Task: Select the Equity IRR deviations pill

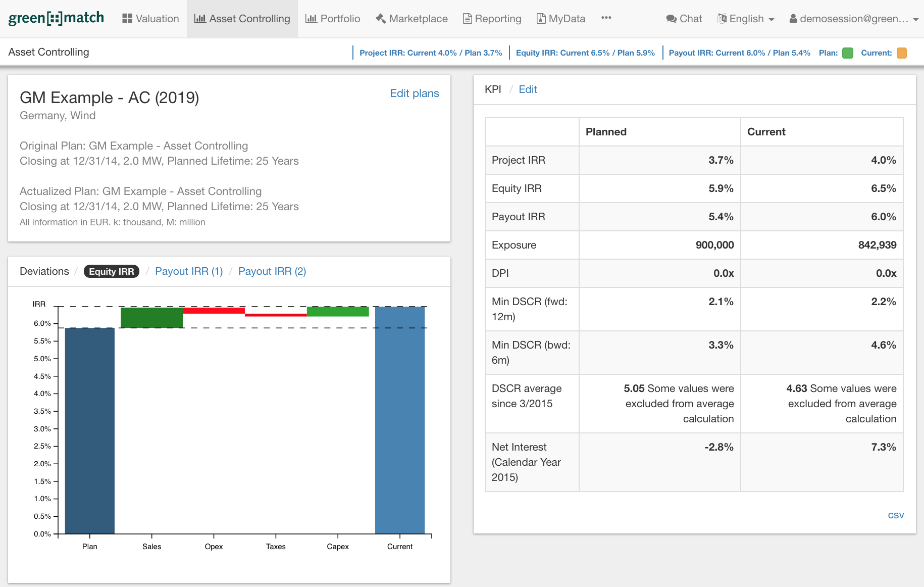Action: 111,271
